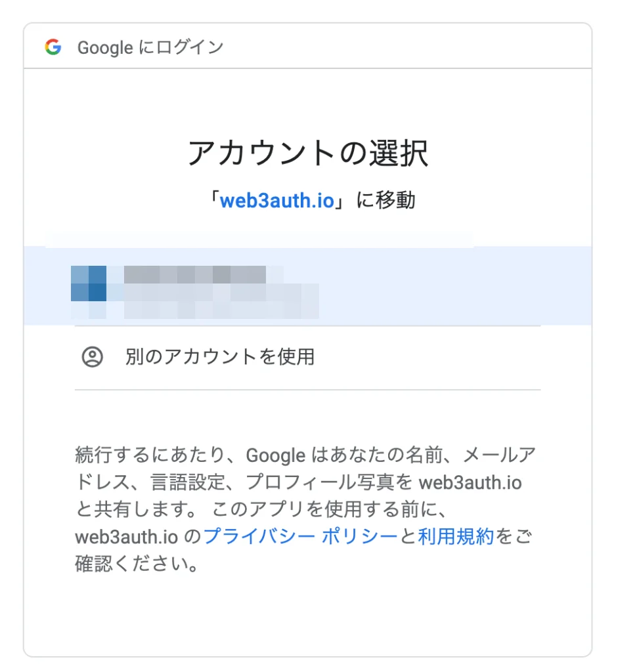Image resolution: width=618 pixels, height=672 pixels.
Task: Open the プライバシー ポリシー link
Action: pos(300,537)
